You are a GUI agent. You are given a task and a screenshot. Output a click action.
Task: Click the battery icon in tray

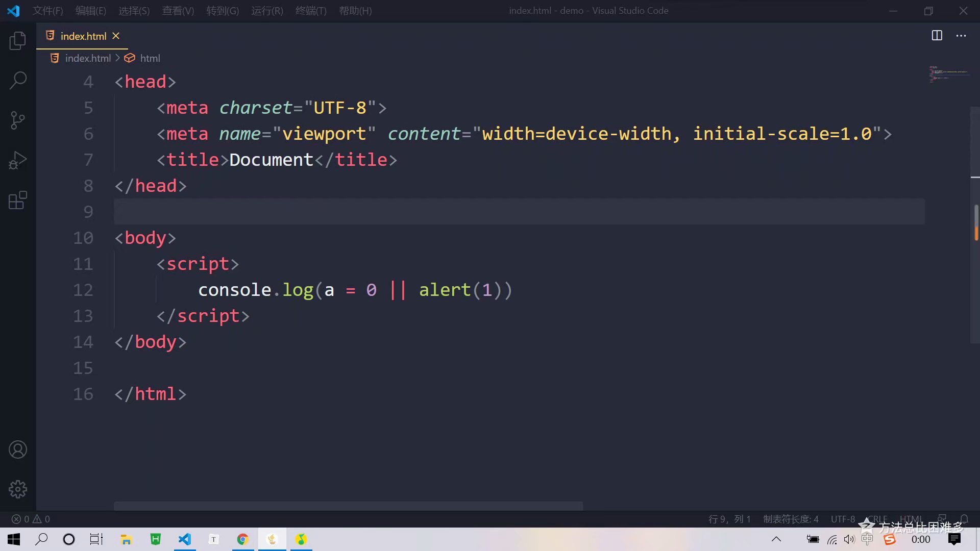pos(813,539)
